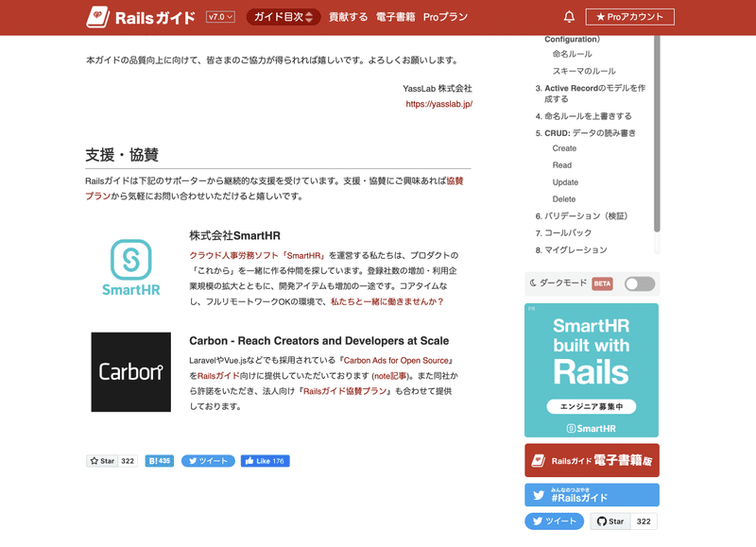Open the 私たちと一緒に働きませんか？ link
Viewport: 756px width, 547px height.
[387, 301]
